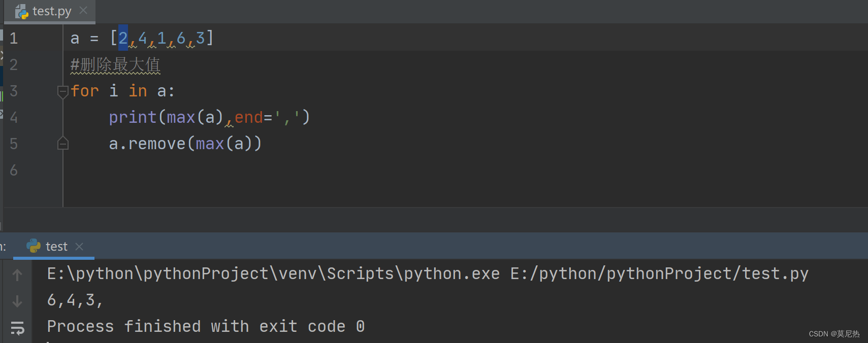Click line number 1 in the gutter
868x343 pixels.
[x=14, y=39]
